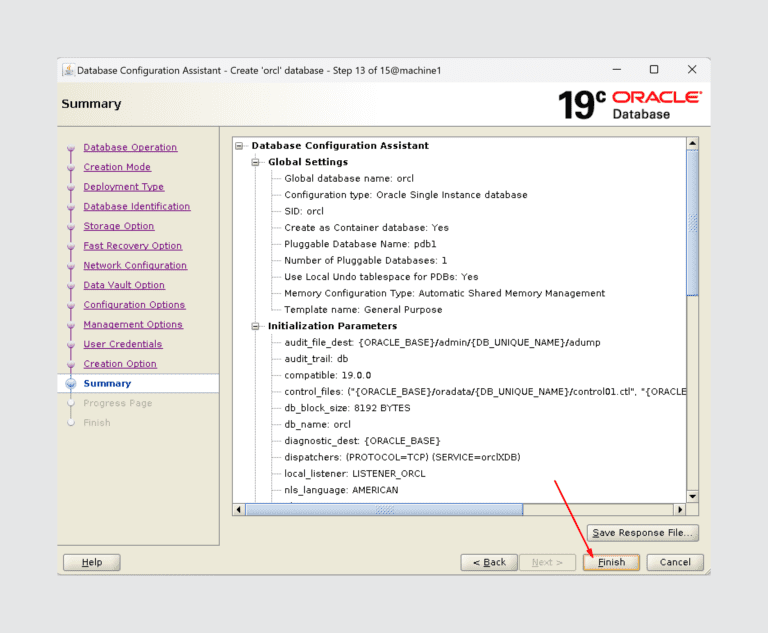Click the horizontal scrollbar thumb

click(384, 510)
